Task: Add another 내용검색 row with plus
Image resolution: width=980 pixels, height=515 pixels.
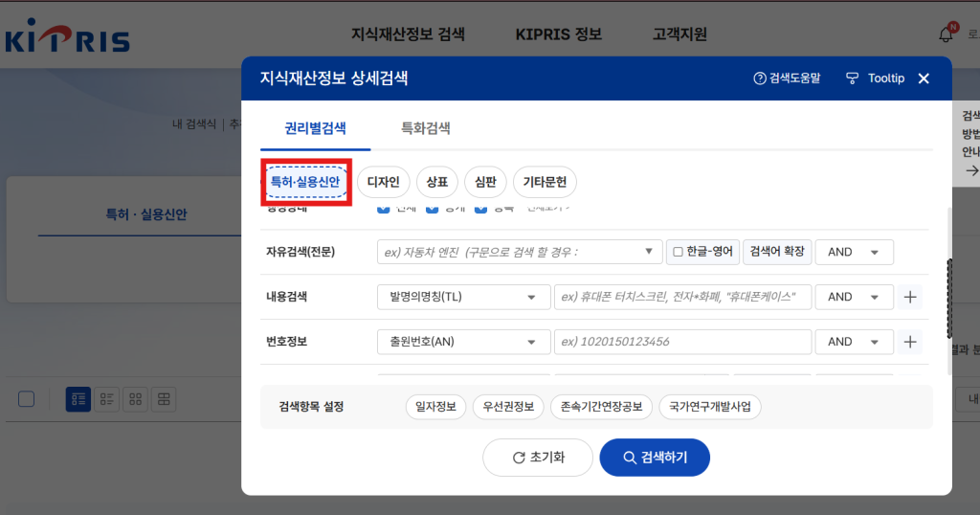Action: click(910, 297)
